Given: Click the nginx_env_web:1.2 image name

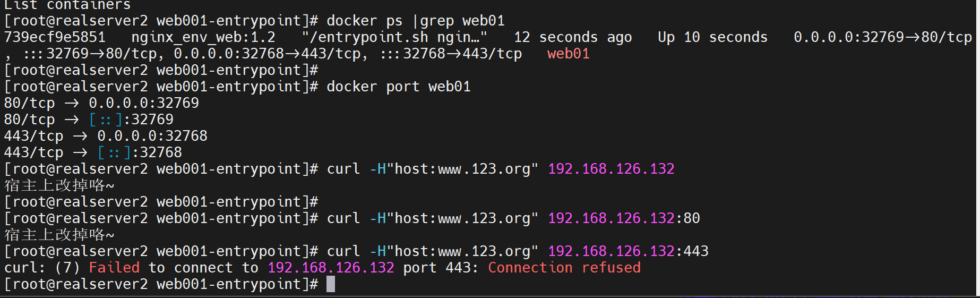Looking at the screenshot, I should 203,37.
